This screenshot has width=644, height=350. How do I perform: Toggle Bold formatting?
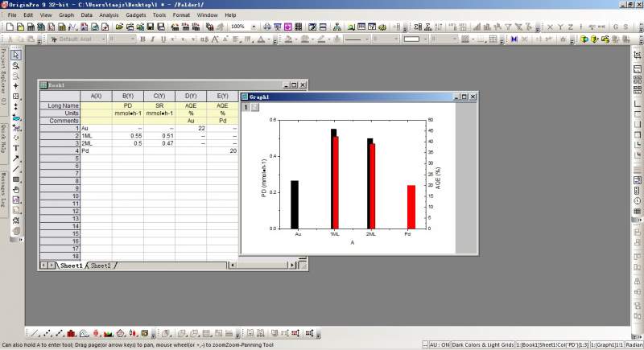point(142,39)
